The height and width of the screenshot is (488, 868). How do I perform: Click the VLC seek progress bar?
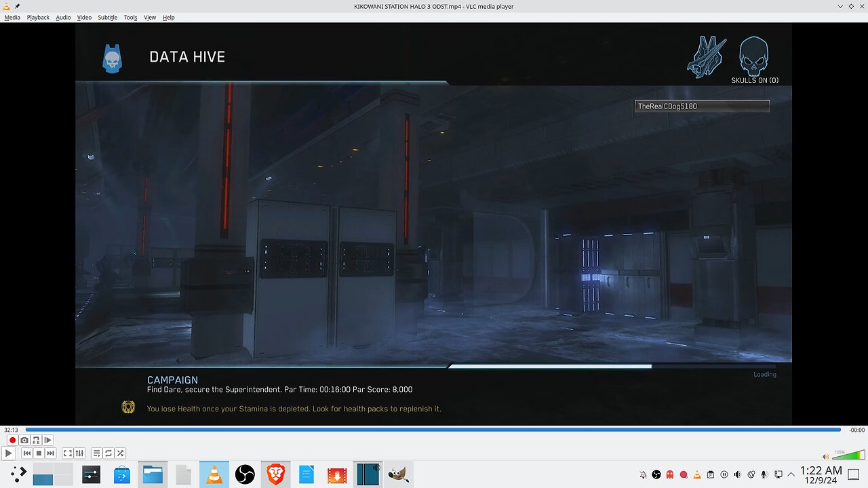click(433, 430)
